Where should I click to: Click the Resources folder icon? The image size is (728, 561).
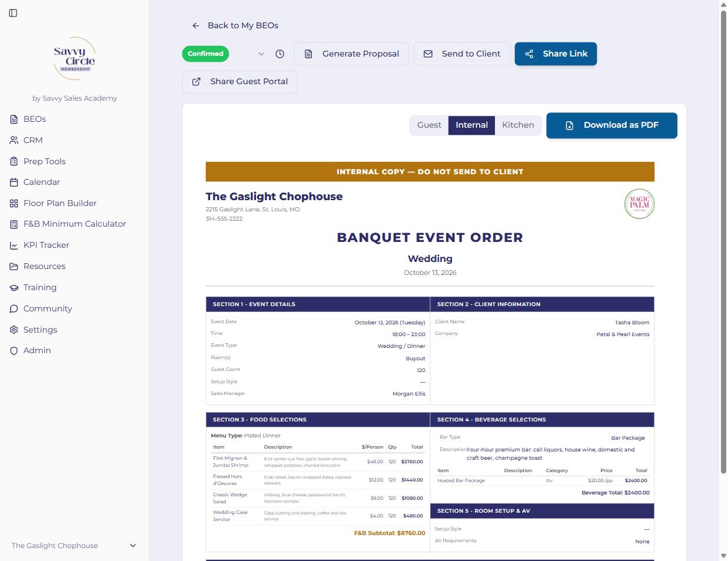pos(14,266)
